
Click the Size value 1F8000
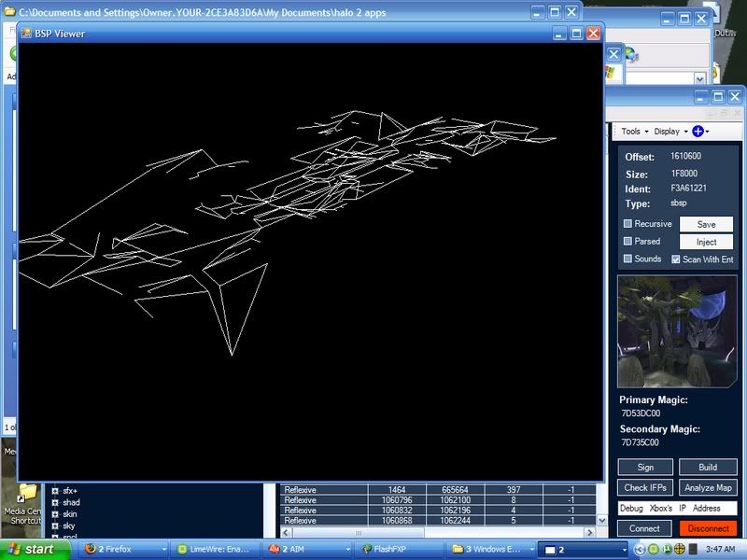point(684,174)
